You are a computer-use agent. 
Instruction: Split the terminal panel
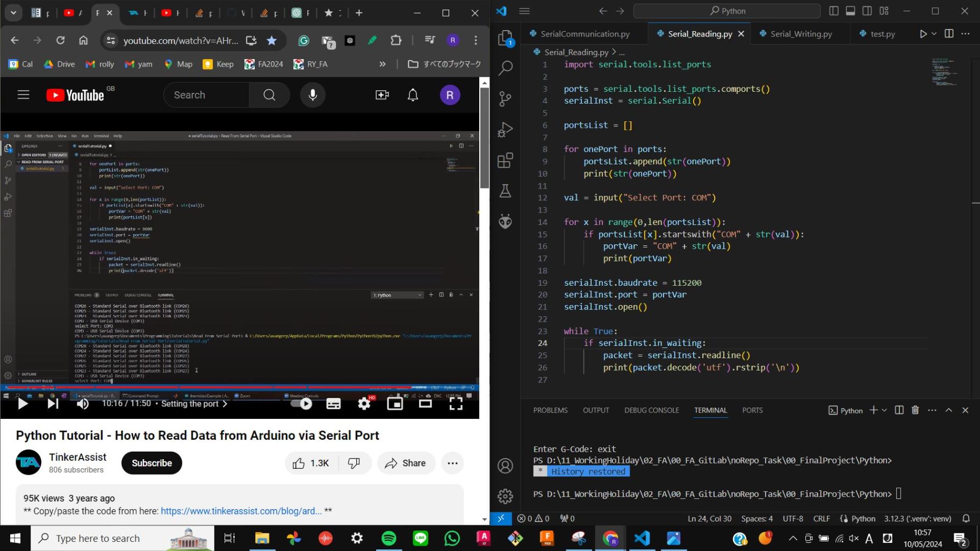coord(899,410)
